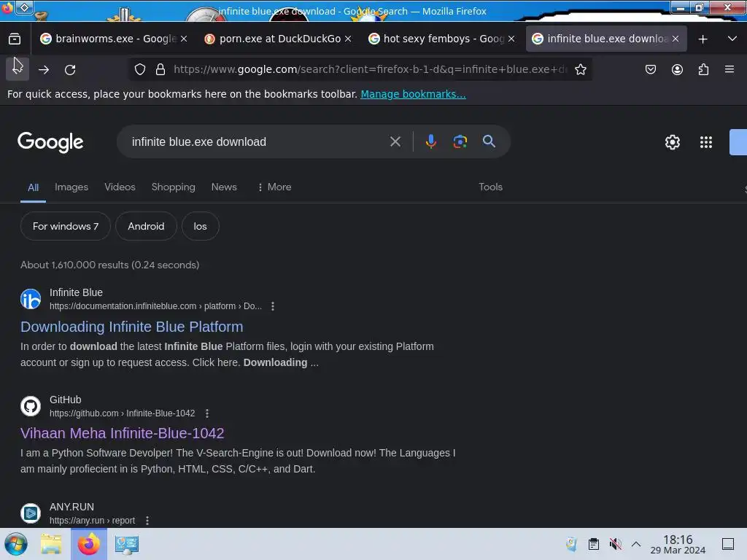Open the Firefox hamburger application menu
Image resolution: width=747 pixels, height=560 pixels.
(729, 69)
